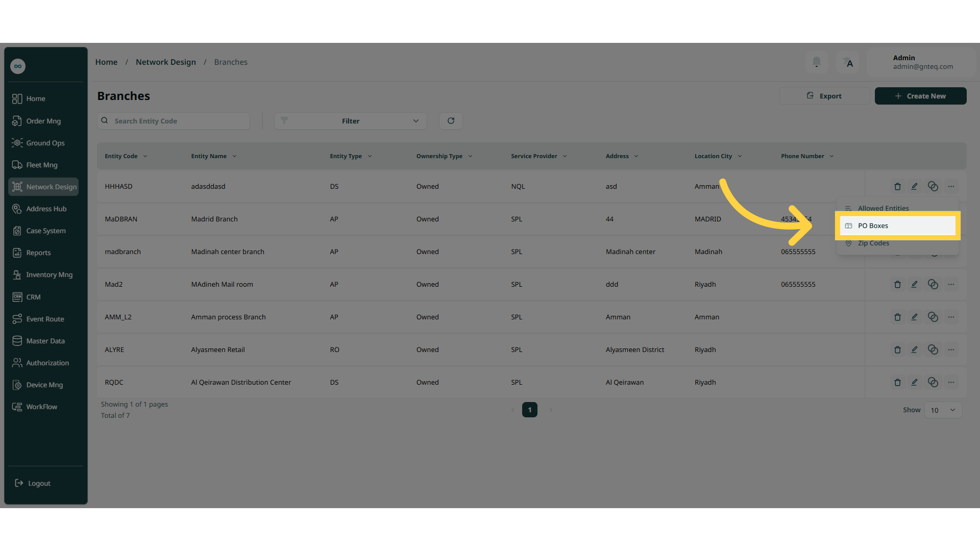
Task: Open Case System sidebar item
Action: click(43, 231)
